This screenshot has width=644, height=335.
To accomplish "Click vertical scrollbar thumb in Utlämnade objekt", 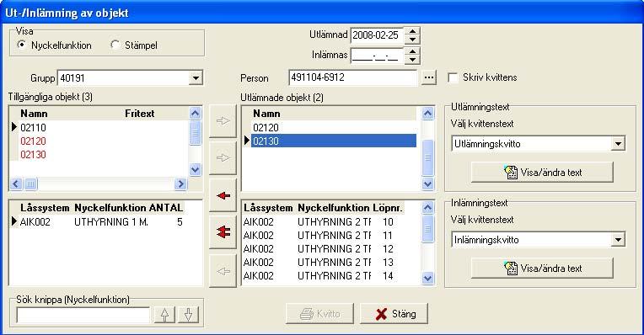I will click(428, 158).
